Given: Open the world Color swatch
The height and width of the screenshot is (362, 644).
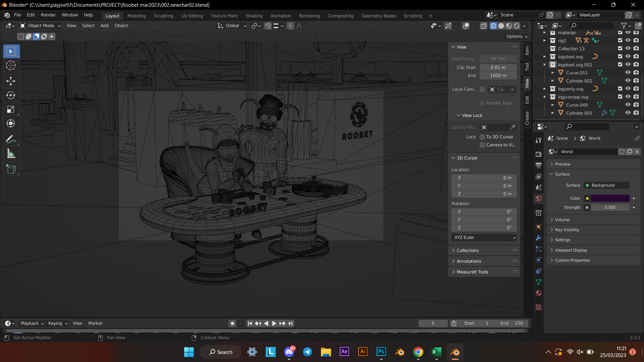Looking at the screenshot, I should coord(610,198).
